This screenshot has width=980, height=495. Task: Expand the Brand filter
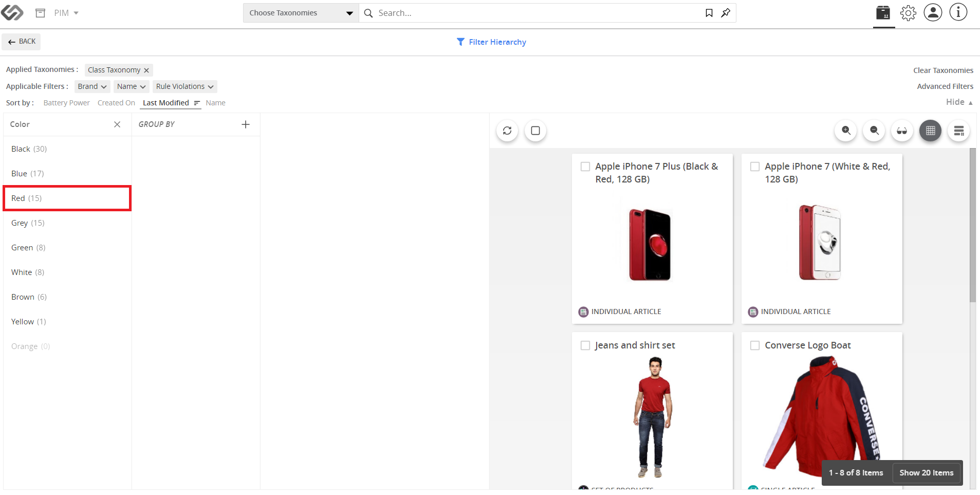point(93,86)
